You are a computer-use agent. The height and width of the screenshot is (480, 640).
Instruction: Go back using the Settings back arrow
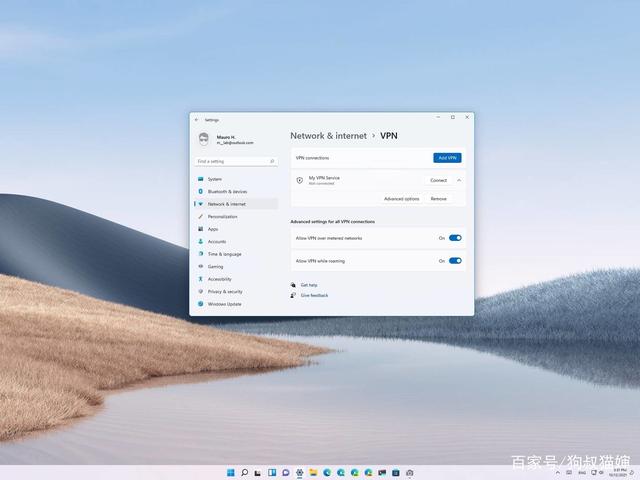(196, 119)
